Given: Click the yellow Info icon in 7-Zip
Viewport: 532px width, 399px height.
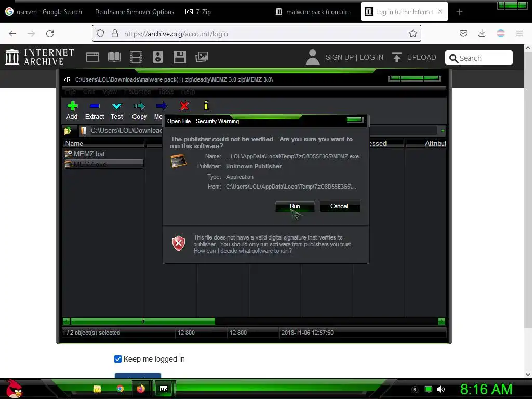Looking at the screenshot, I should tap(206, 105).
